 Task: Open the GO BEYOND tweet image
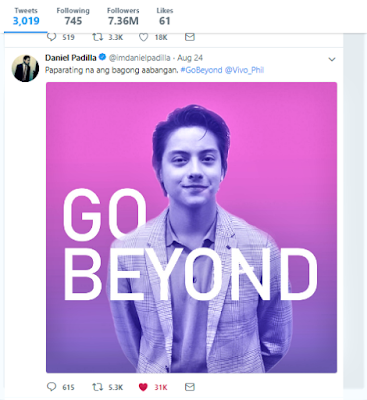[x=191, y=227]
